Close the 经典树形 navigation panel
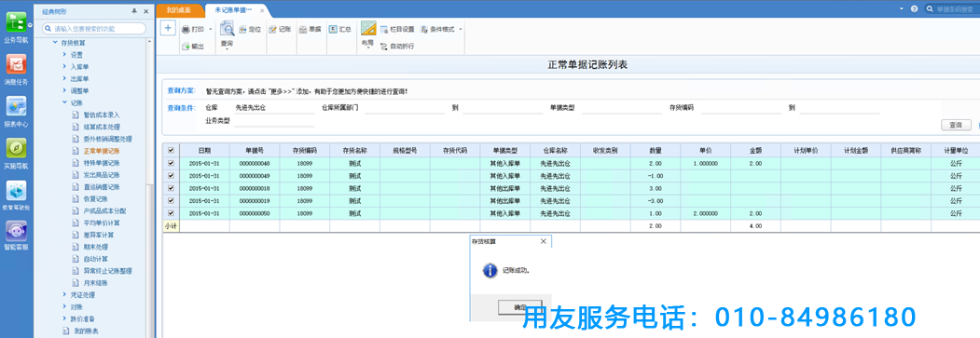The width and height of the screenshot is (980, 338). [x=146, y=11]
